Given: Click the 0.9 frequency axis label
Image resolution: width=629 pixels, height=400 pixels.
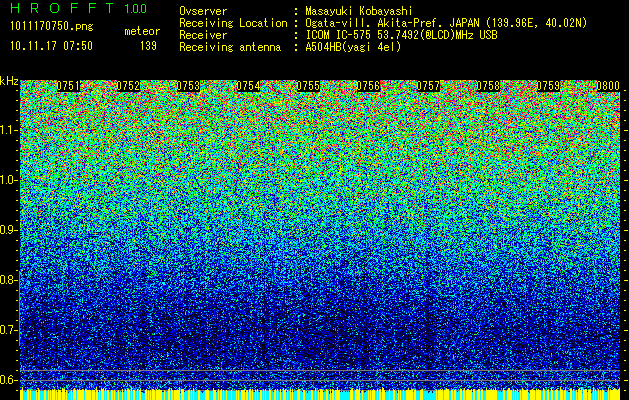Looking at the screenshot, I should [x=9, y=230].
